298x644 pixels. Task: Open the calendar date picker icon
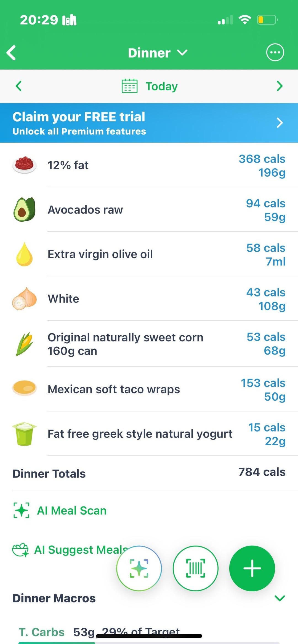[x=129, y=86]
